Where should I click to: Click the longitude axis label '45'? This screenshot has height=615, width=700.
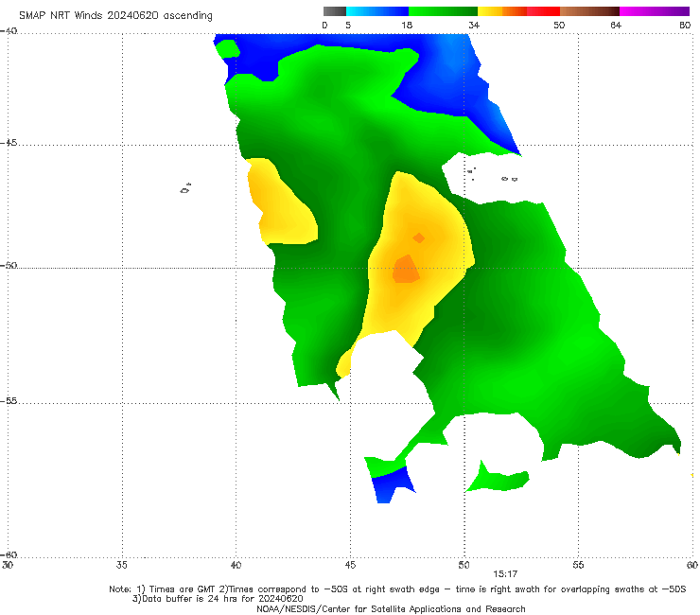point(350,566)
